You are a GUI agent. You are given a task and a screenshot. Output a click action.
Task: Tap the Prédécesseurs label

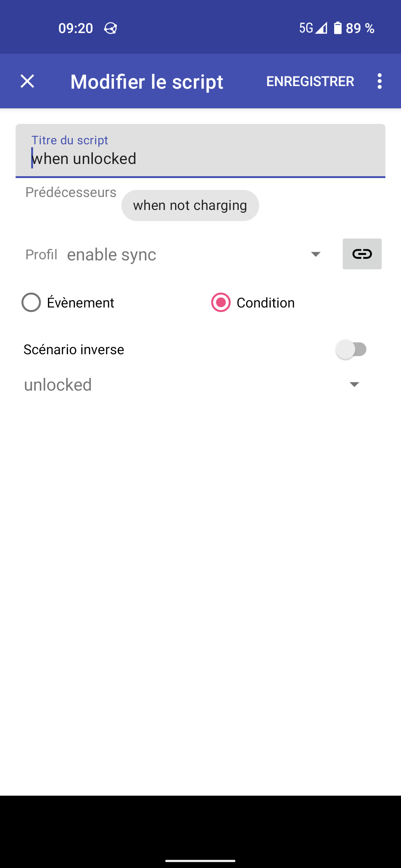(71, 193)
